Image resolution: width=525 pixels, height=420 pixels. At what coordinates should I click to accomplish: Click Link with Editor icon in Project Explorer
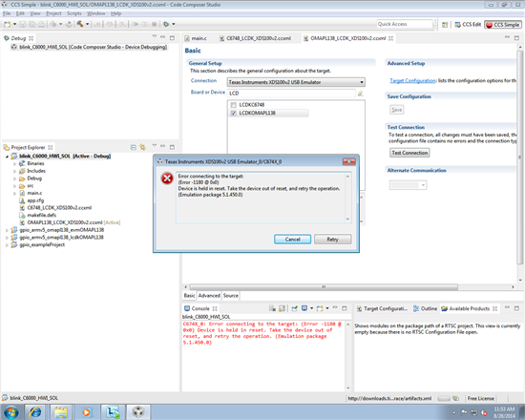(x=143, y=147)
